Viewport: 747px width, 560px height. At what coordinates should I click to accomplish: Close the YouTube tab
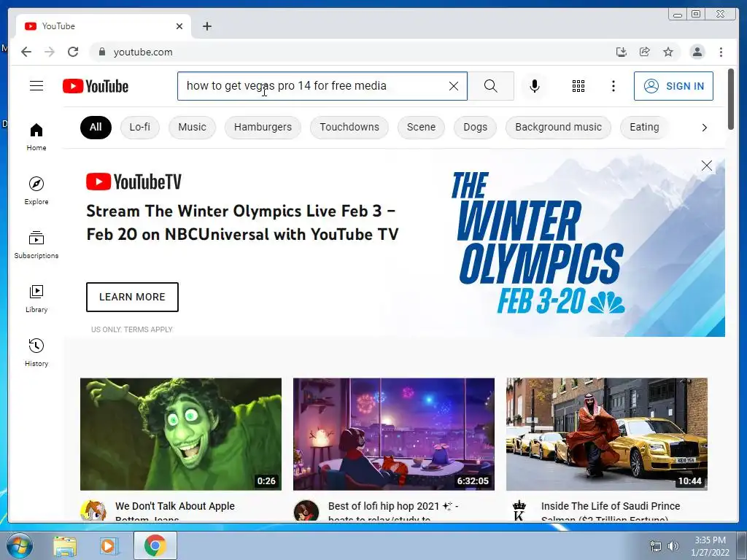(x=179, y=26)
